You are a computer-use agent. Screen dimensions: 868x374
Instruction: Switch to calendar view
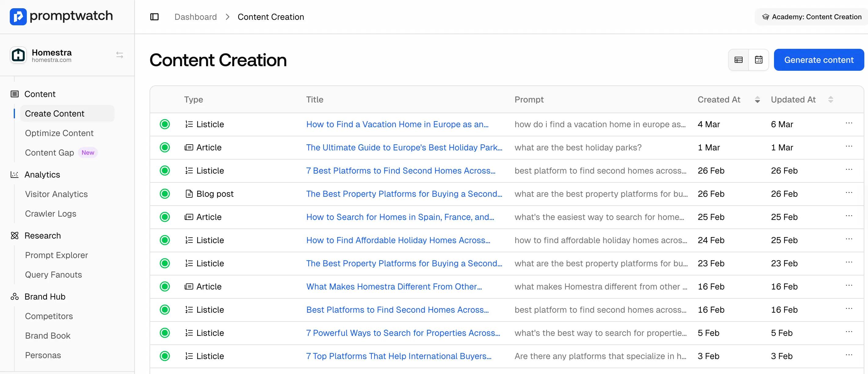coord(758,60)
